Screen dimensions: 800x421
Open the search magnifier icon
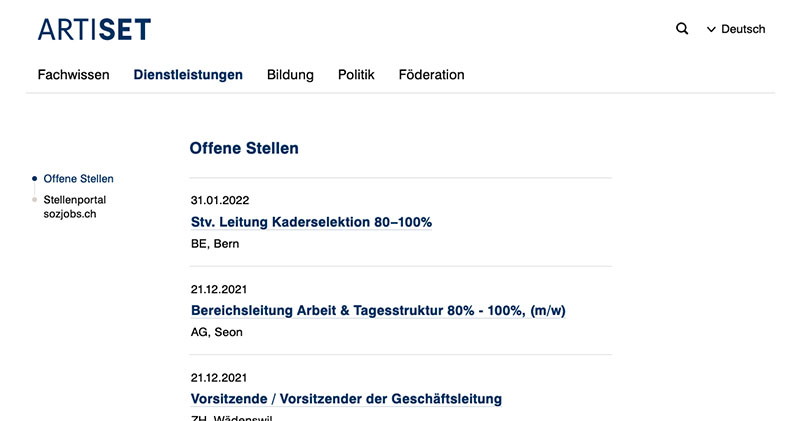(x=682, y=29)
